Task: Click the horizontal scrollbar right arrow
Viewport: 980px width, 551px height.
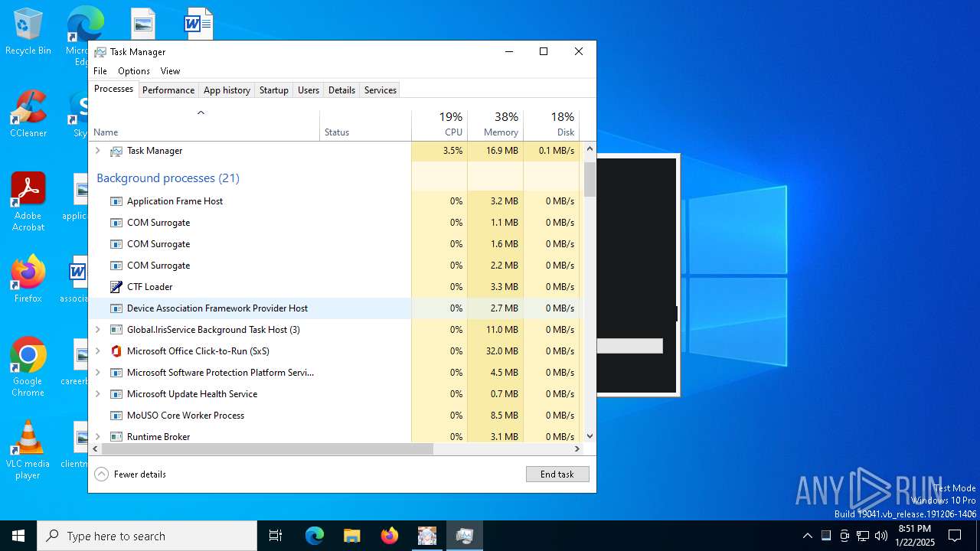Action: pos(577,449)
